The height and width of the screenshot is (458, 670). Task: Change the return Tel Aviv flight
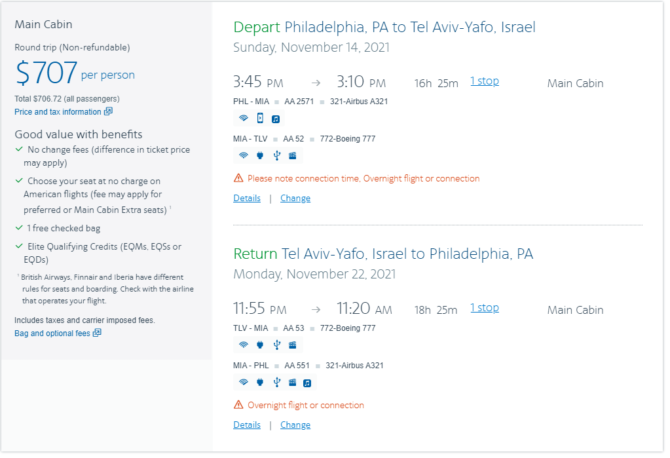coord(295,425)
